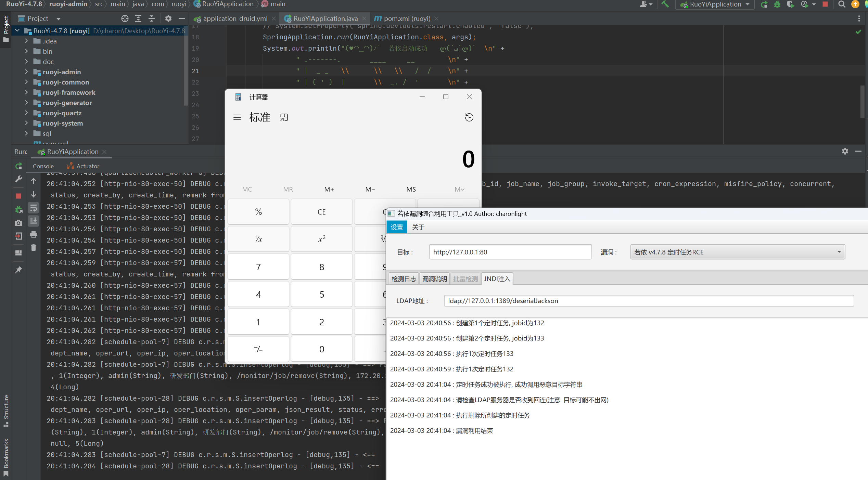Screen dimensions: 868x480
Task: Open the 漏洞 vulnerability selection combo box
Action: tap(738, 252)
